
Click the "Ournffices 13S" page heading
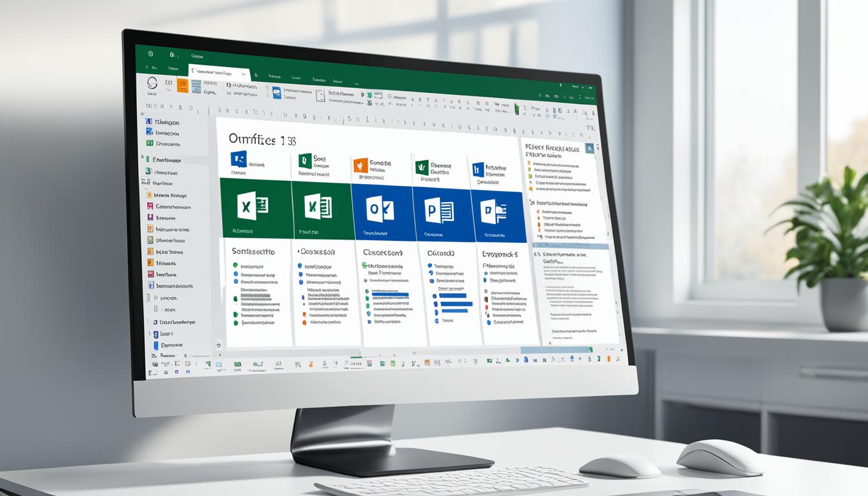[x=262, y=139]
